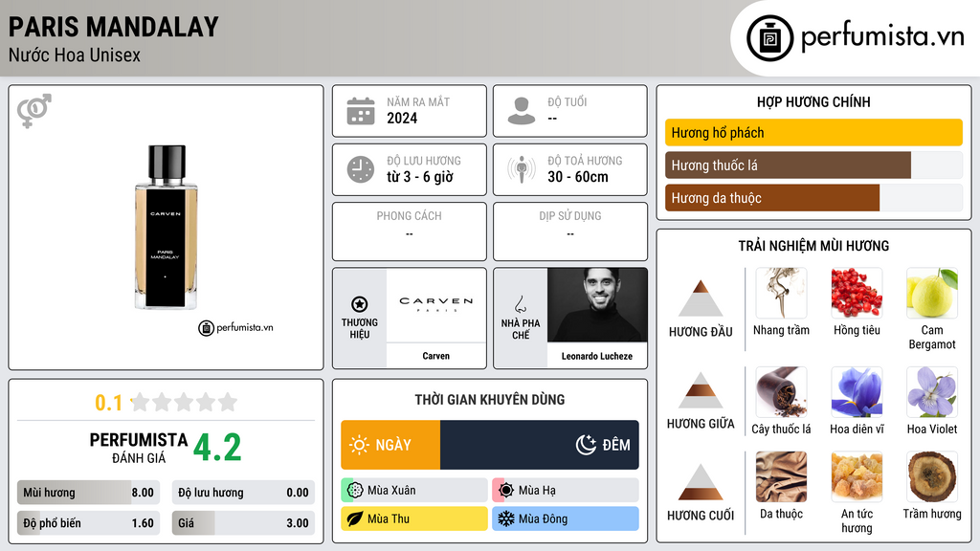The width and height of the screenshot is (980, 551).
Task: Click the Thời gian khuyên dùng heading
Action: (x=490, y=399)
